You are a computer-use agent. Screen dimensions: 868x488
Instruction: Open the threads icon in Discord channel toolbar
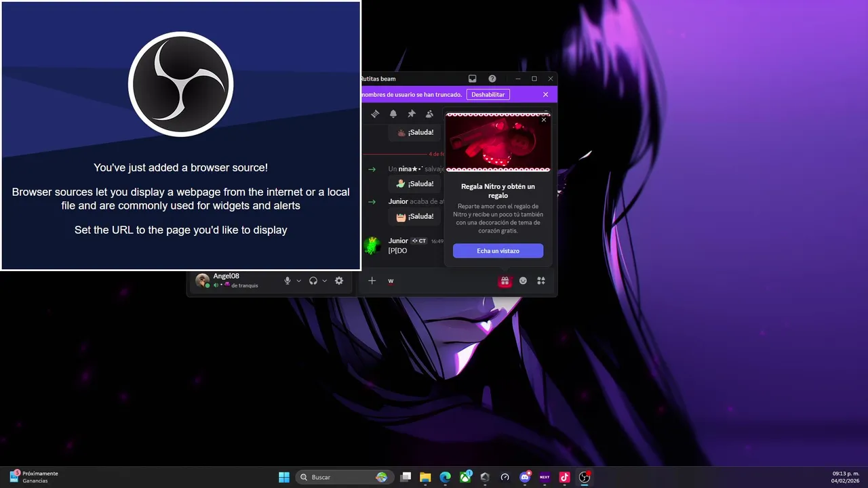point(375,114)
